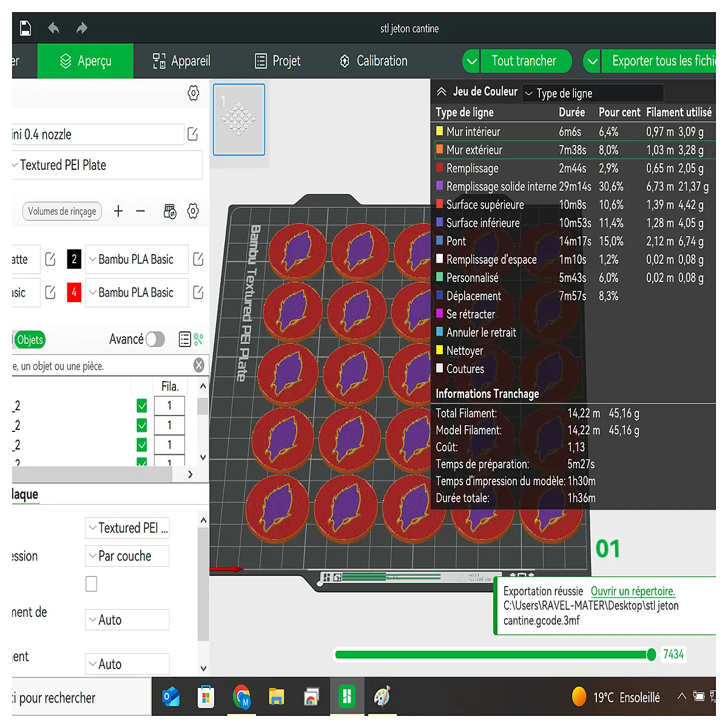Open Outlook from the taskbar
This screenshot has width=728, height=728.
coord(171,696)
